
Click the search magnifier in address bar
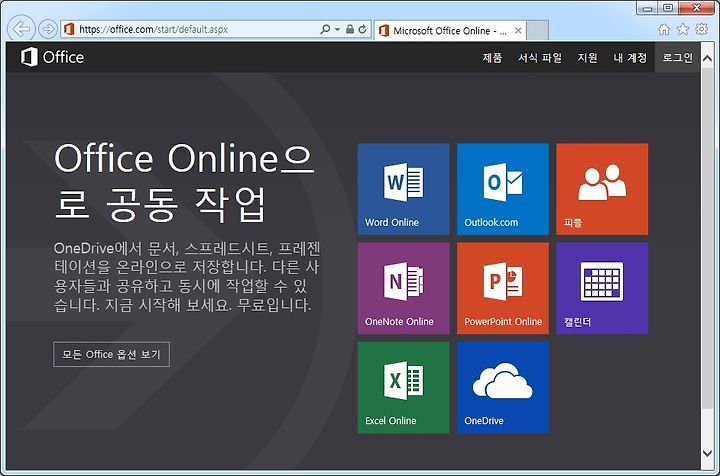(325, 29)
